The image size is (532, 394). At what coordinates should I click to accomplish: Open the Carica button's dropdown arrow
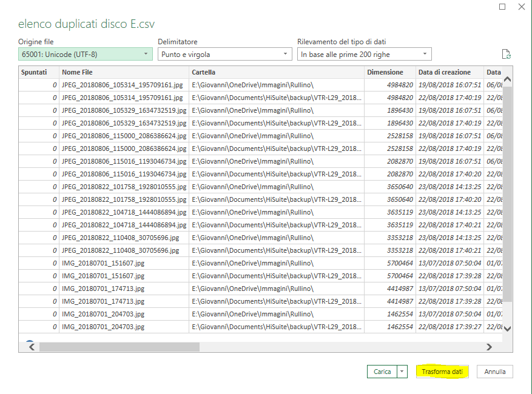[x=402, y=372]
